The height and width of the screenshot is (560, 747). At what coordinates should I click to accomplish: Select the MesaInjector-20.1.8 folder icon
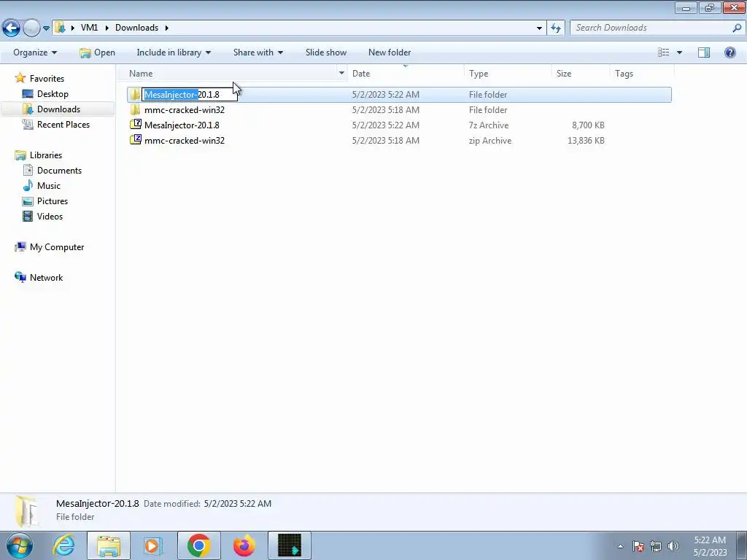coord(135,94)
